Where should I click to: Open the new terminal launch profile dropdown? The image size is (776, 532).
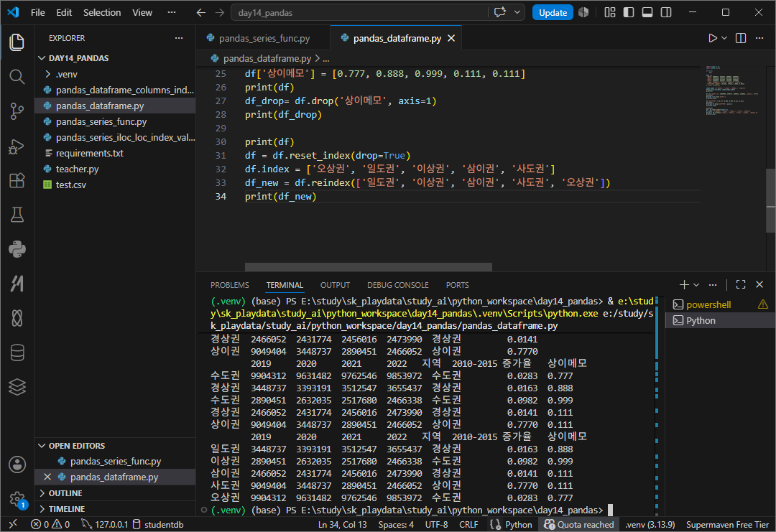[x=696, y=284]
